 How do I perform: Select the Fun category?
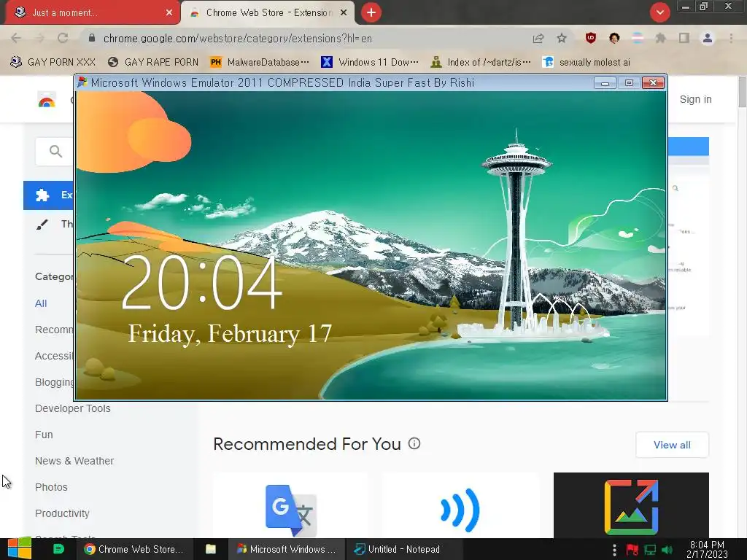tap(44, 435)
